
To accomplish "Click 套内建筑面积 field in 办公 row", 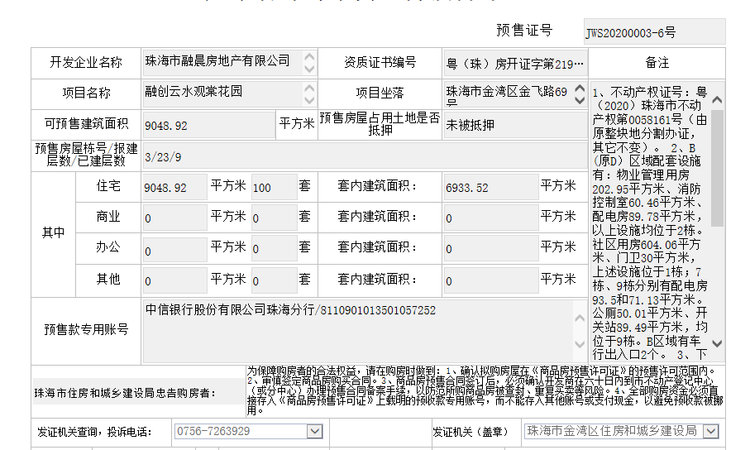I will (x=491, y=249).
